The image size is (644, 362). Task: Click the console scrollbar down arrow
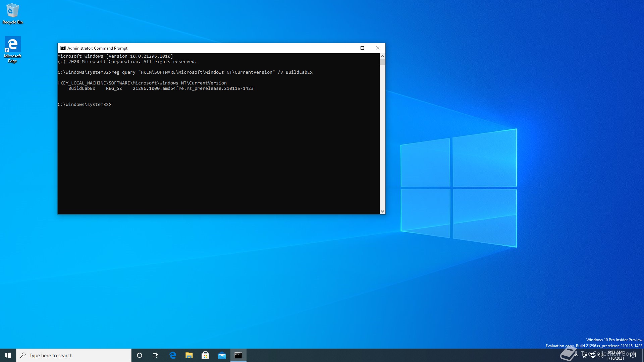(382, 212)
